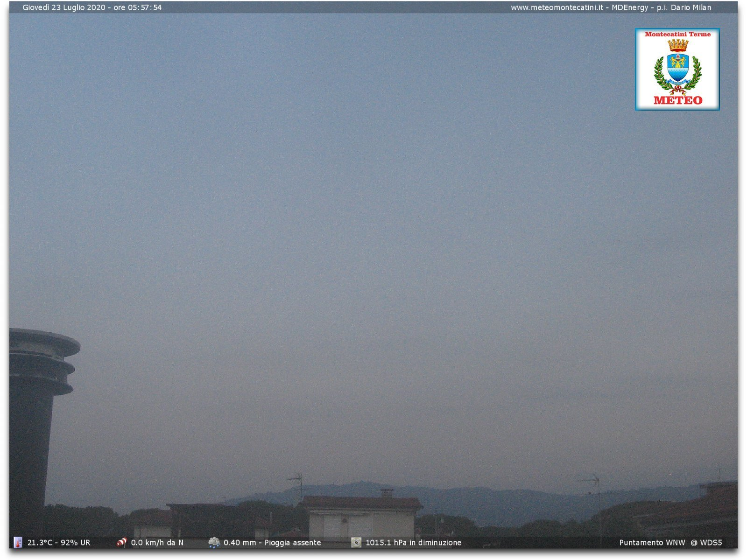Click the barometer icon next to pressure
Viewport: 747px width, 560px height.
[x=356, y=542]
